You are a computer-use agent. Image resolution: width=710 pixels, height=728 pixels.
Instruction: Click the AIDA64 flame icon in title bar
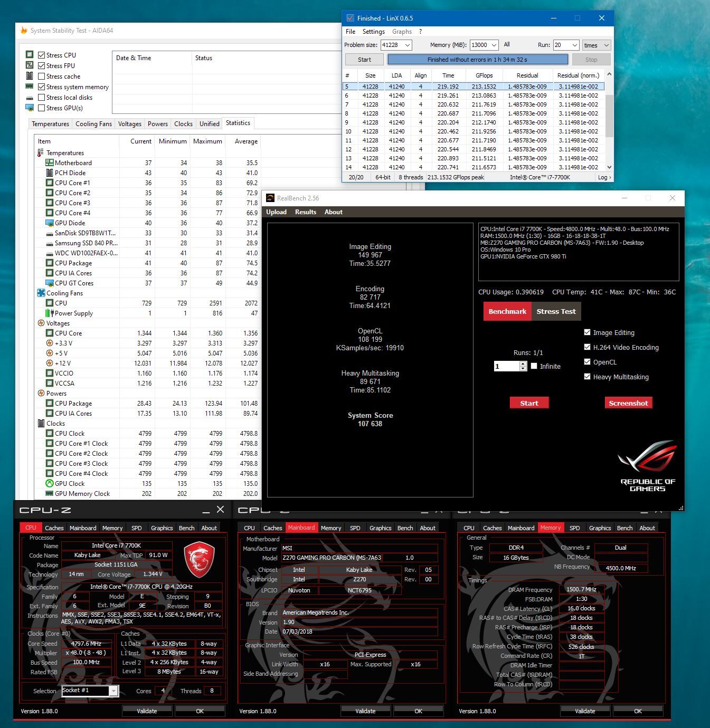pos(23,30)
